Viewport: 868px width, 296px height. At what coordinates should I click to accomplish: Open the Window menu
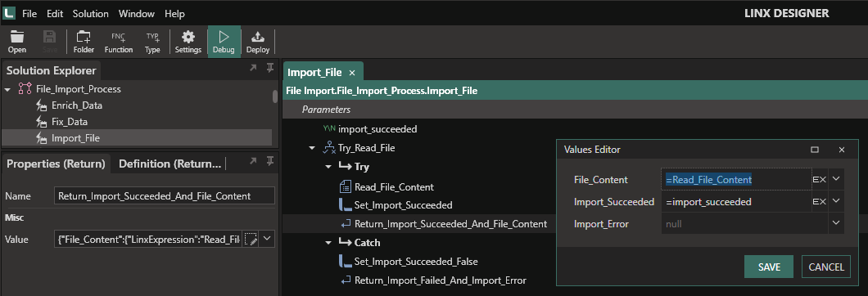pos(137,14)
